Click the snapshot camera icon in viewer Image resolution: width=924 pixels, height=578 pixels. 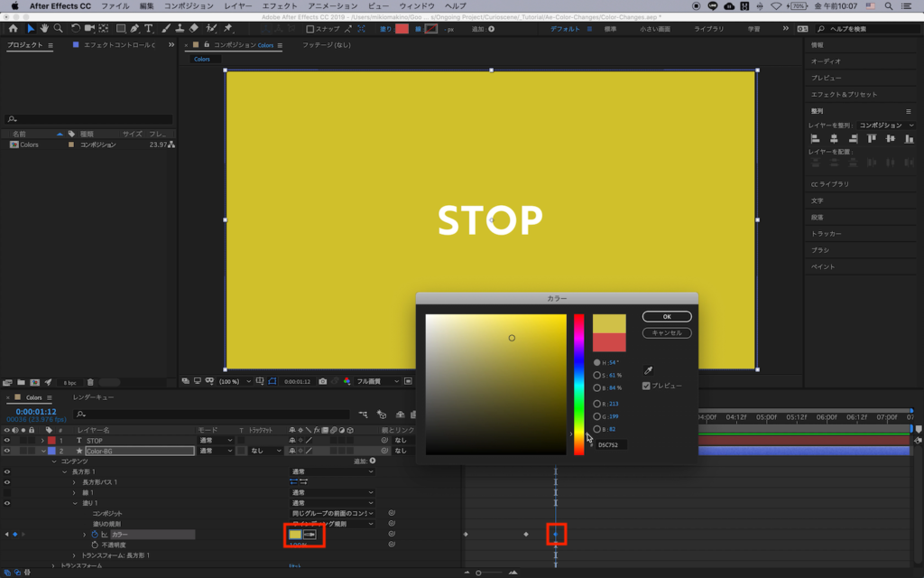[322, 382]
